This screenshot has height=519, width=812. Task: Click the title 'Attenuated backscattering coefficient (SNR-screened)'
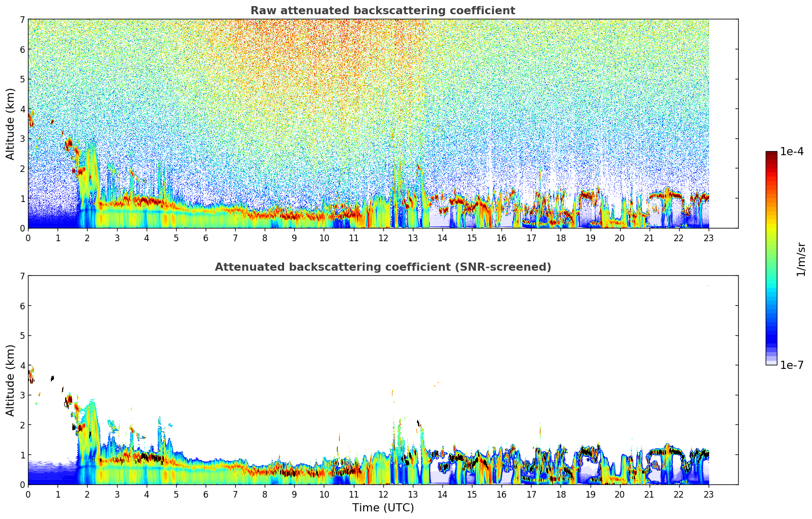pos(383,267)
